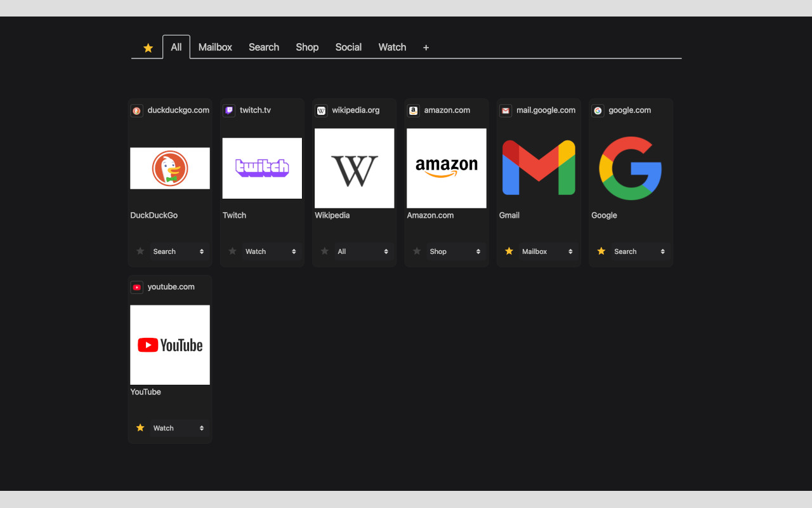Click the Amazon.com title text

tap(430, 215)
